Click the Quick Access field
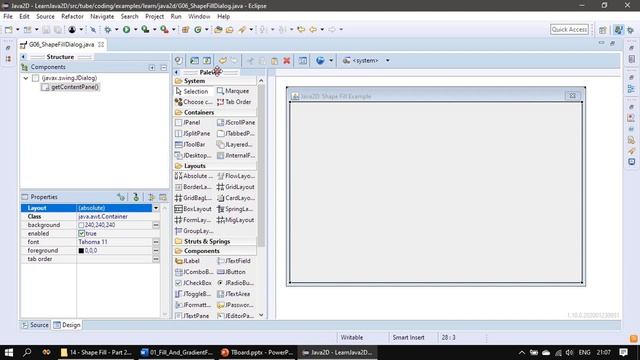Screen dimensions: 640x360 pos(569,29)
